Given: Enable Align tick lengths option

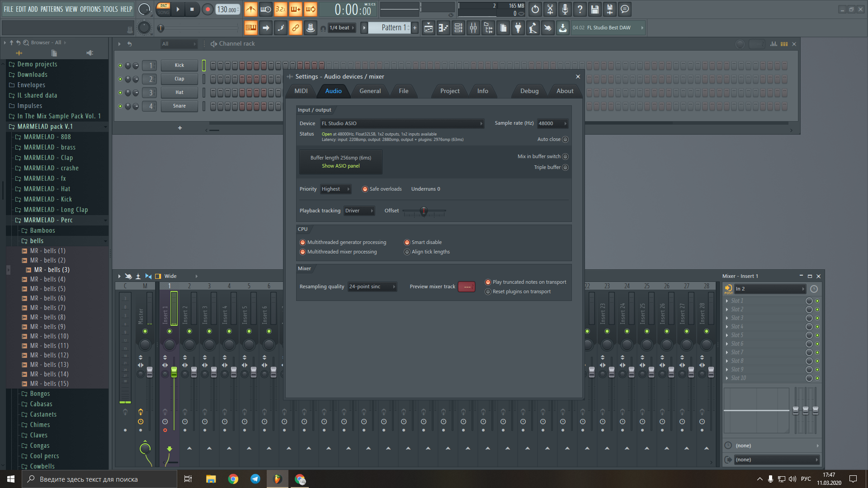Looking at the screenshot, I should (x=407, y=252).
